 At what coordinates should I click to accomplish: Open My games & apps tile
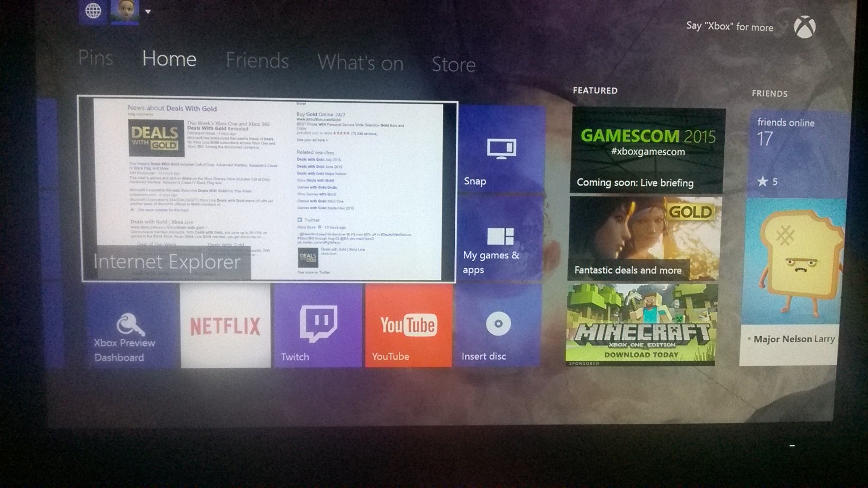click(500, 239)
